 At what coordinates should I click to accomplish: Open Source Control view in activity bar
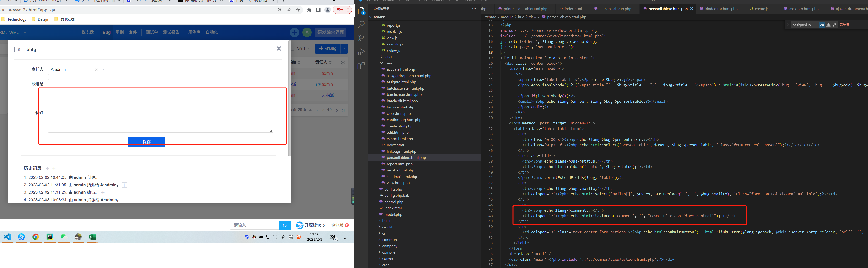(361, 38)
